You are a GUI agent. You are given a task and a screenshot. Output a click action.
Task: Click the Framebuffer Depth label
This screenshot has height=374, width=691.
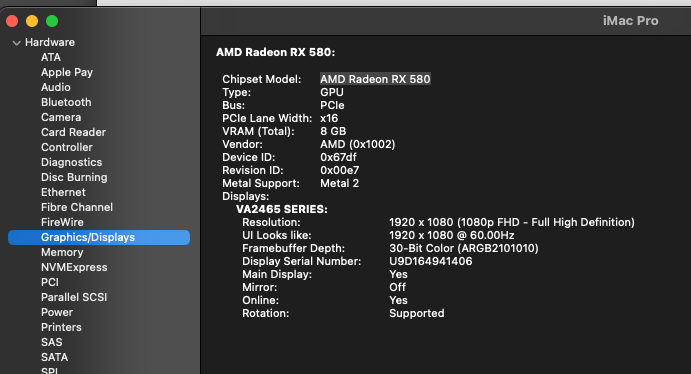[293, 248]
